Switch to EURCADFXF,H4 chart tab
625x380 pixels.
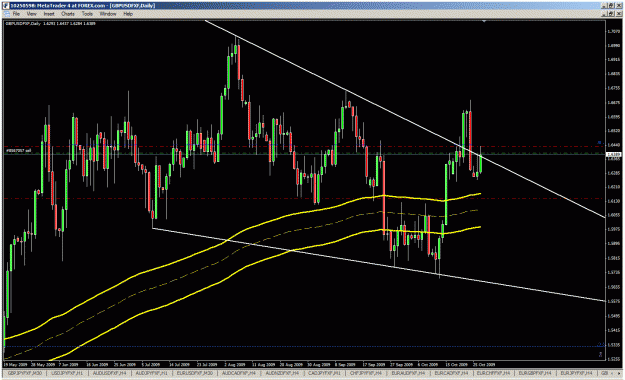pyautogui.click(x=451, y=373)
